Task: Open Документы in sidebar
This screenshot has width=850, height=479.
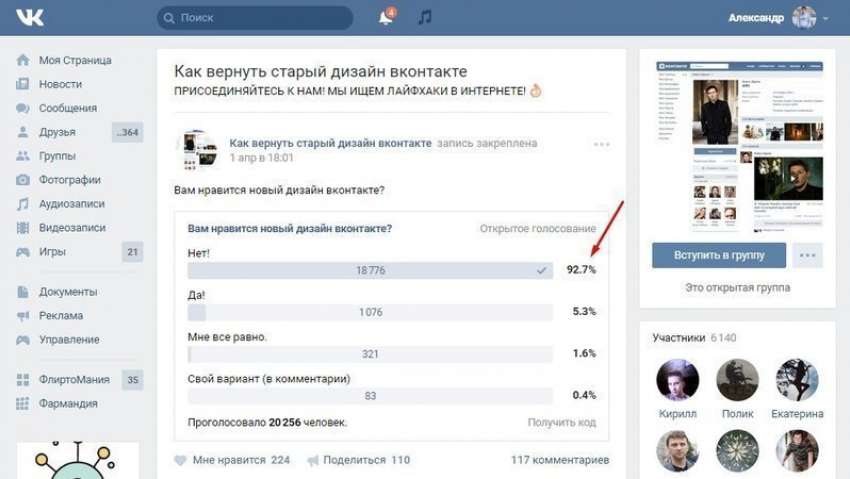Action: tap(68, 292)
